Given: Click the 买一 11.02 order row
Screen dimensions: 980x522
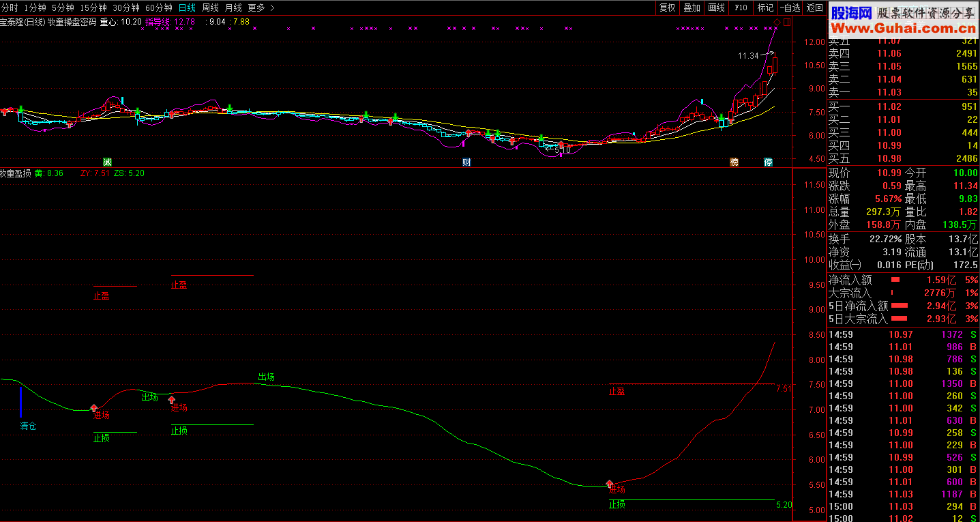Looking at the screenshot, I should (903, 106).
